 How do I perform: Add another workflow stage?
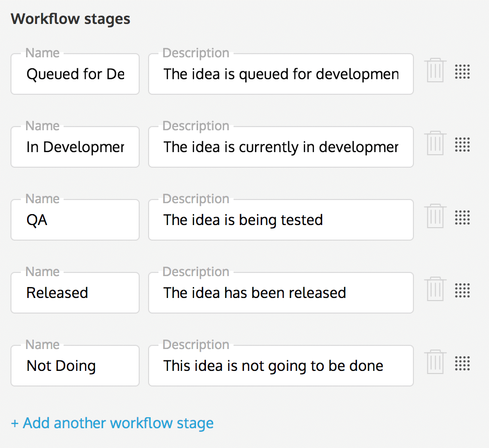(x=112, y=424)
